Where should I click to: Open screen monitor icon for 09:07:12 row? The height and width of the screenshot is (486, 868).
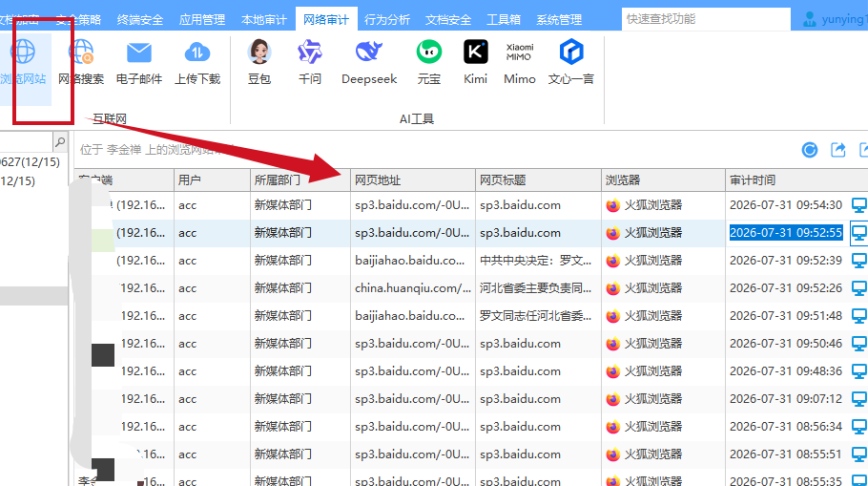pos(859,399)
